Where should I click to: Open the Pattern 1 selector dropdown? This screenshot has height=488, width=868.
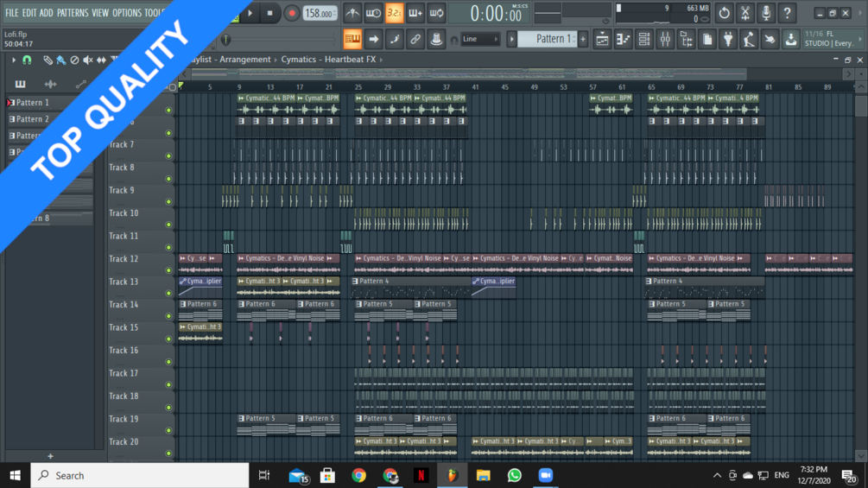pos(549,39)
